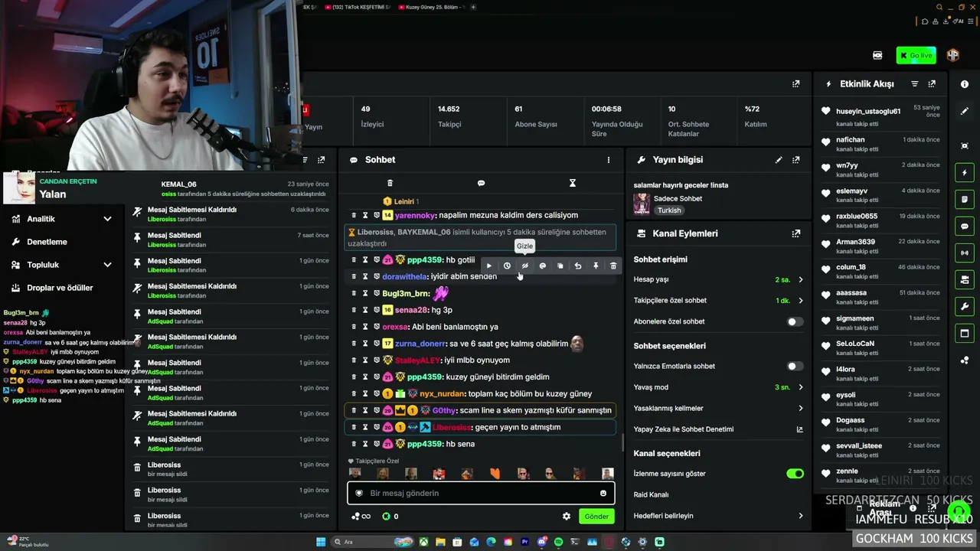Open the Sohbet panel three-dot menu
The height and width of the screenshot is (551, 980).
[x=609, y=160]
